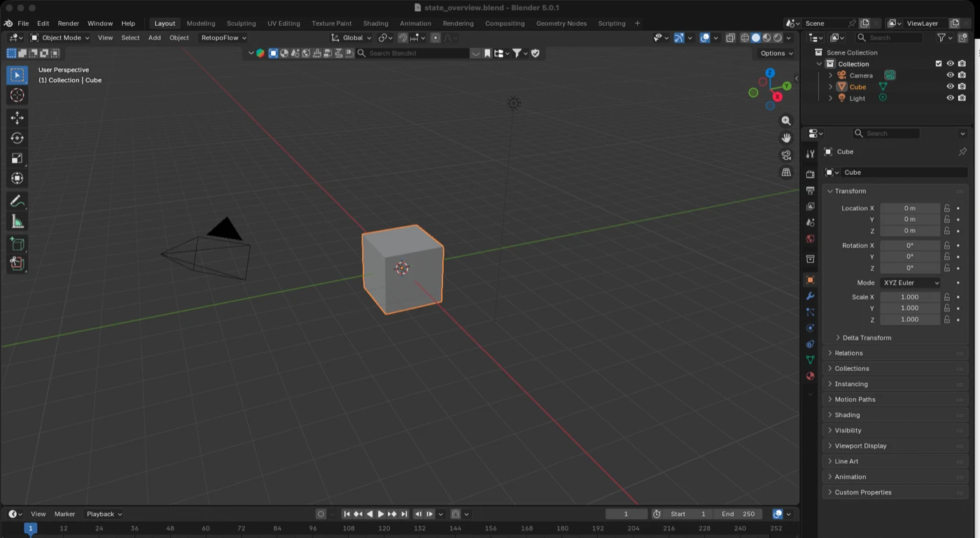
Task: Switch to the Sculpting workspace tab
Action: click(241, 23)
